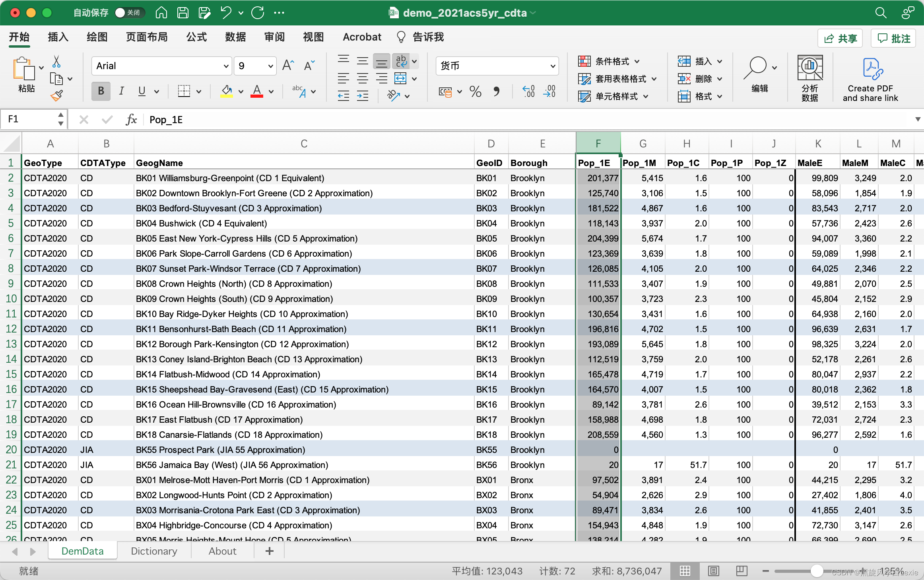Click the undo arrow icon
The image size is (924, 580).
[x=226, y=13]
